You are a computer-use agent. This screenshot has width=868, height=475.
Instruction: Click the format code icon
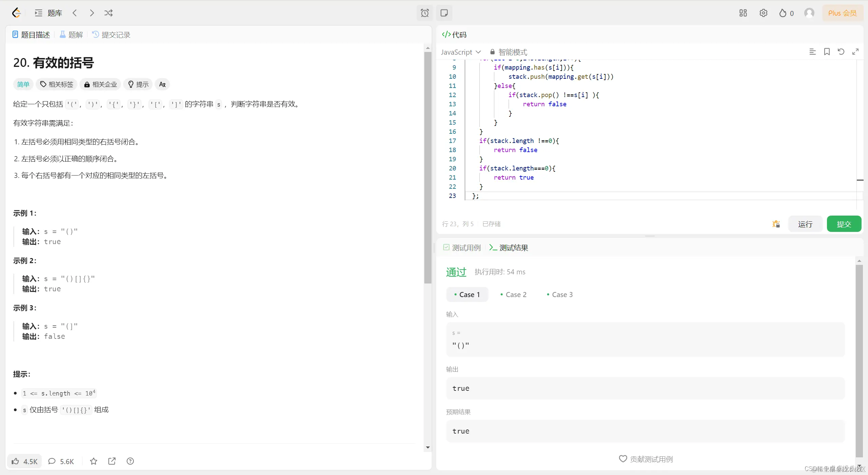coord(812,52)
